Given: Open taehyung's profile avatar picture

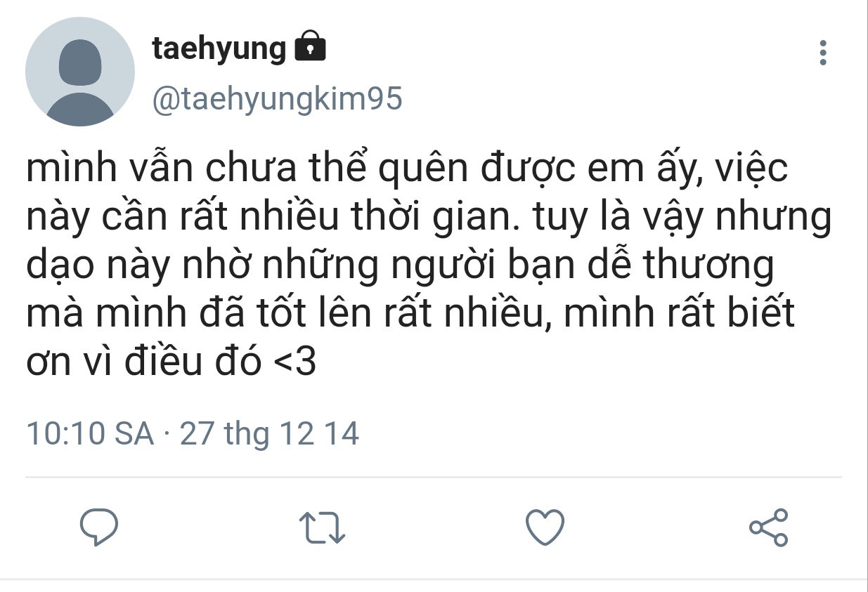Looking at the screenshot, I should point(80,72).
